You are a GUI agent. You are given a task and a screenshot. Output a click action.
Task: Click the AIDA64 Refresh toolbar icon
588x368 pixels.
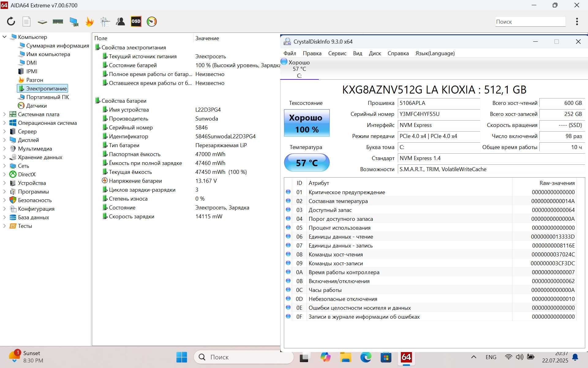(x=11, y=21)
